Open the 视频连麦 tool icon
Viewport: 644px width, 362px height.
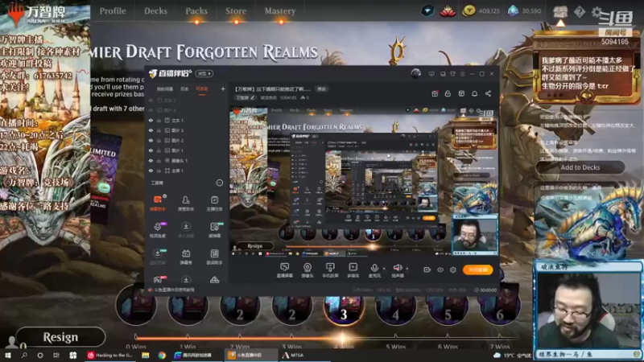coord(157,230)
